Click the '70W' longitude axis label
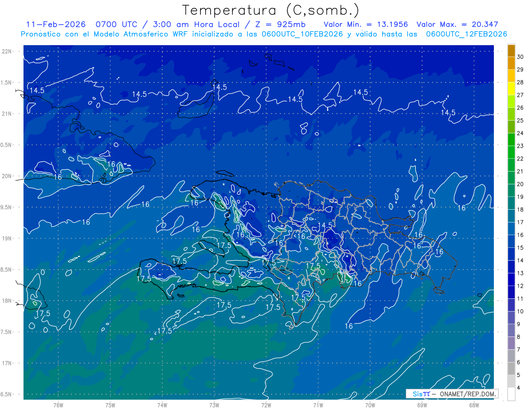The height and width of the screenshot is (411, 532). click(x=370, y=405)
